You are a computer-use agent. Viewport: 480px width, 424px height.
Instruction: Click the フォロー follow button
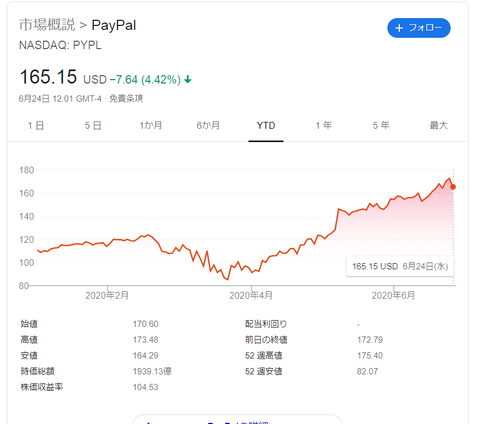[419, 28]
